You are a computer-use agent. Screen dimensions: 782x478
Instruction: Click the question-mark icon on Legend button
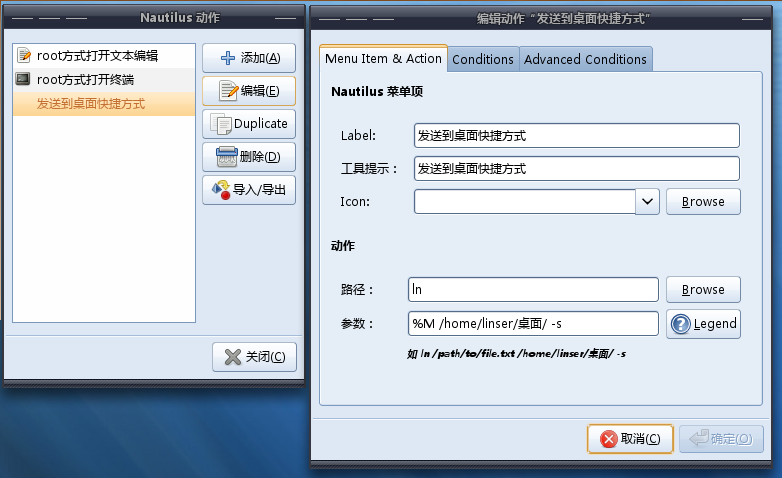pos(681,324)
